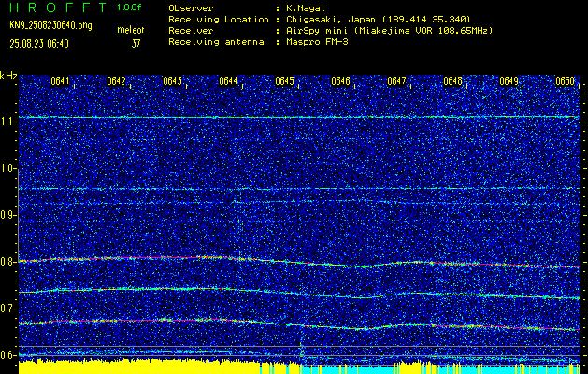Image resolution: width=588 pixels, height=374 pixels.
Task: Click the 0.7 frequency axis label
Action: click(x=7, y=309)
